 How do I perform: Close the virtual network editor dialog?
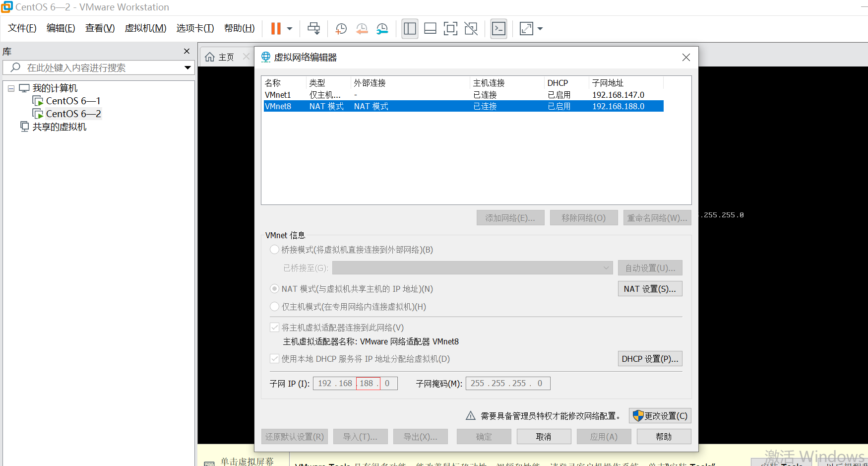(x=686, y=58)
